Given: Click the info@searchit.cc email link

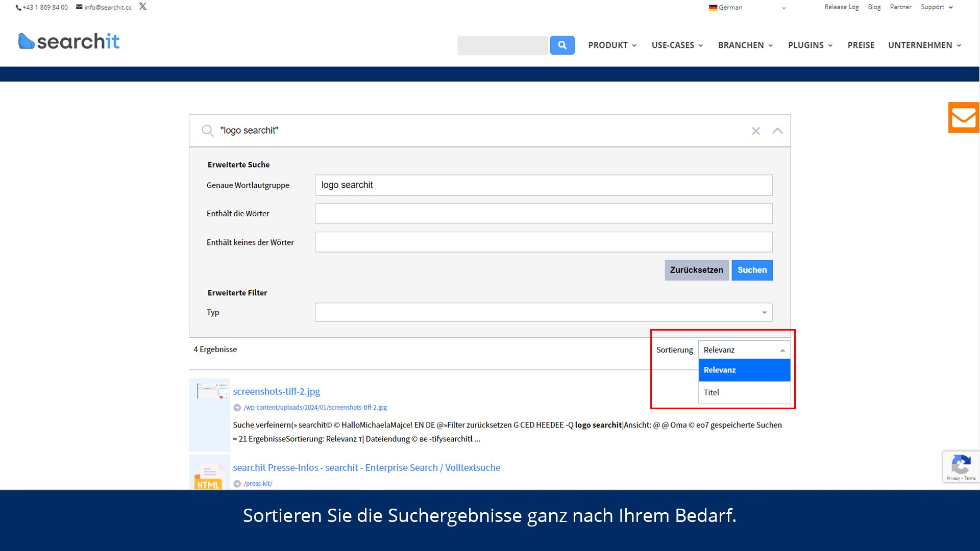Looking at the screenshot, I should (x=104, y=7).
